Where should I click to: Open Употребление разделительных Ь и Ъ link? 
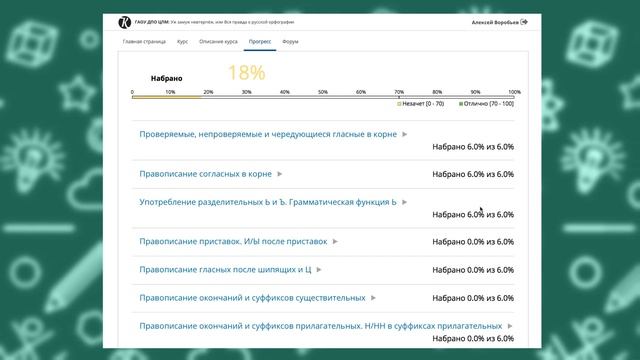pyautogui.click(x=268, y=202)
